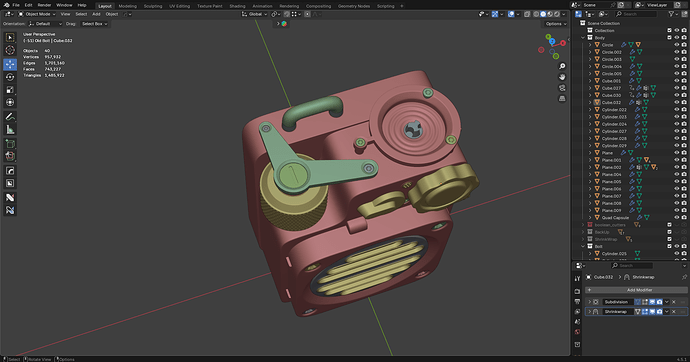
Task: Open Orientation Default dropdown
Action: click(x=45, y=24)
